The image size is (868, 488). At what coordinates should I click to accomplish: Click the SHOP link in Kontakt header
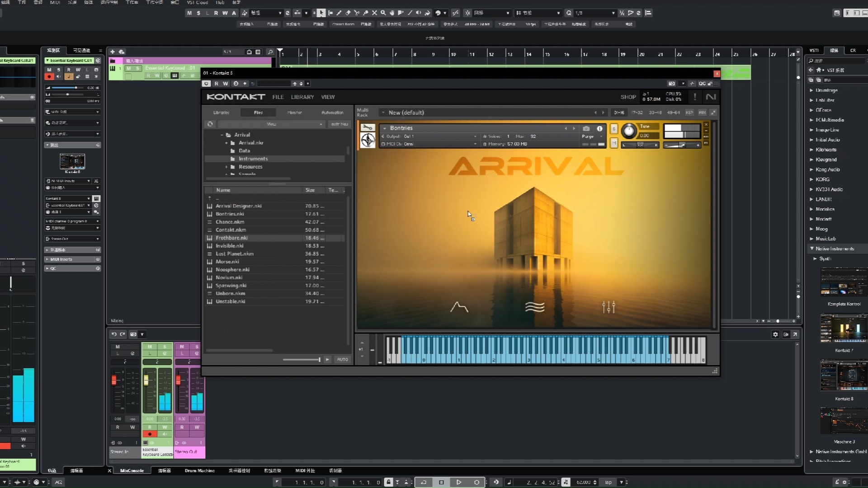(x=628, y=97)
